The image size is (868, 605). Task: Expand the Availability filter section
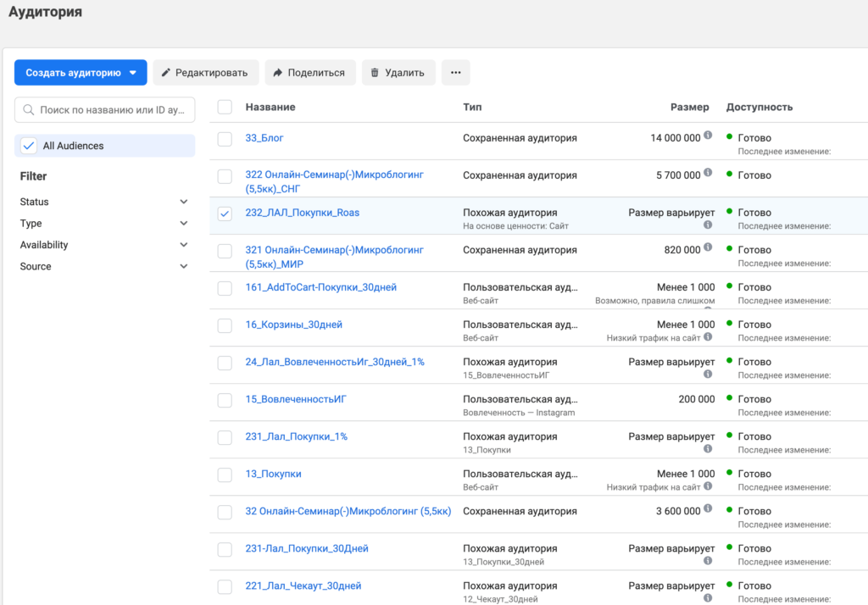click(x=184, y=245)
